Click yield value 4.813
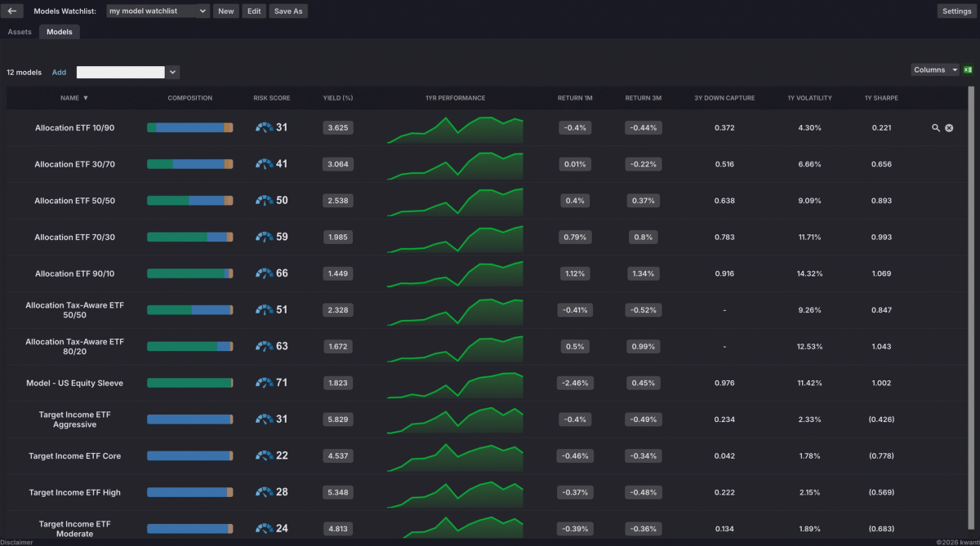Screen dimensions: 980x546 pos(337,528)
